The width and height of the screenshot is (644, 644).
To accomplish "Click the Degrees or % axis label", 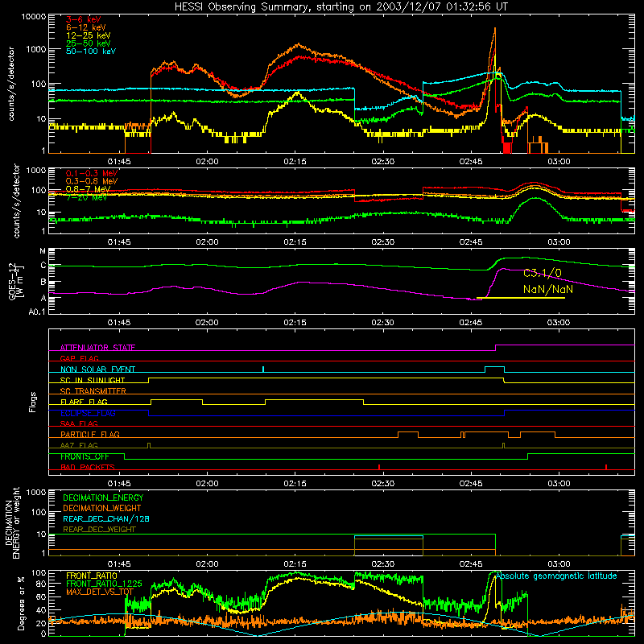I will (21, 603).
